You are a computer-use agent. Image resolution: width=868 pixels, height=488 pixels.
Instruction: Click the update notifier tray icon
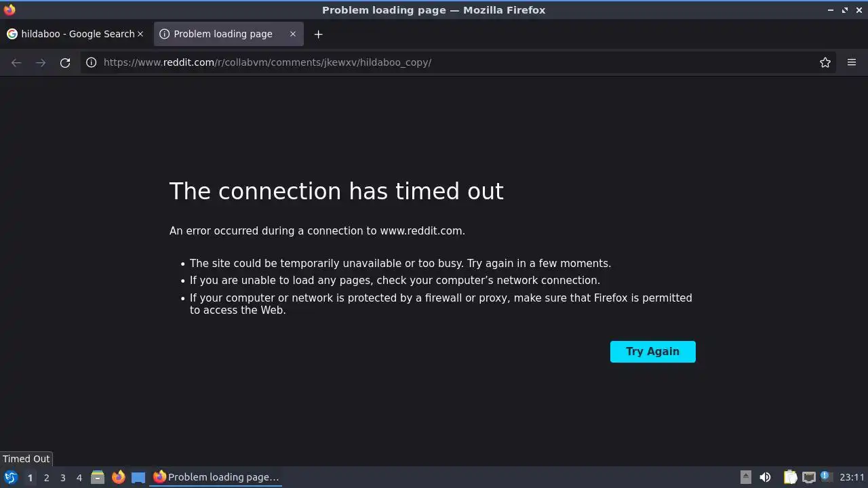[825, 476]
